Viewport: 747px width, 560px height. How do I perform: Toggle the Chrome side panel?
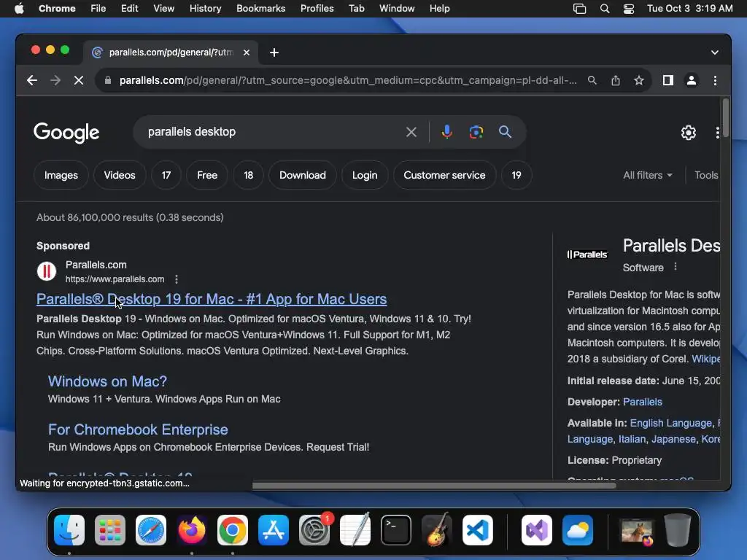pyautogui.click(x=668, y=80)
